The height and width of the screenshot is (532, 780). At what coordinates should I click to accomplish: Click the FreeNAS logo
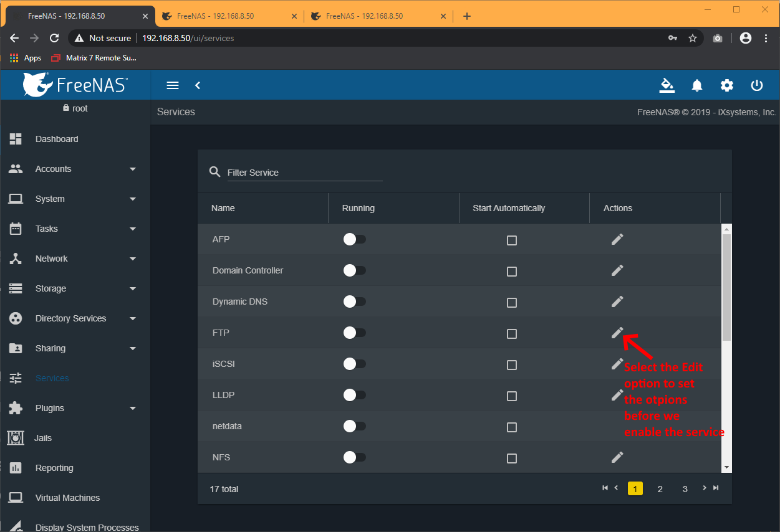[x=75, y=85]
